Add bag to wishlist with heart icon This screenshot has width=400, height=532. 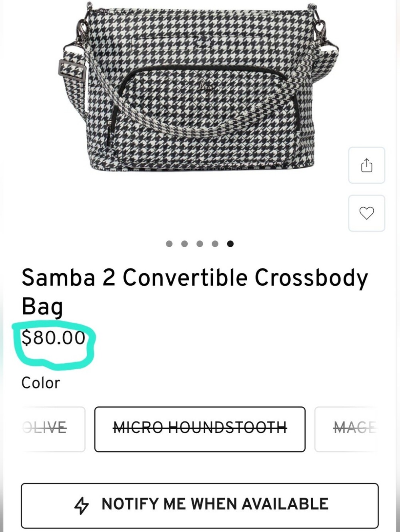tap(366, 213)
